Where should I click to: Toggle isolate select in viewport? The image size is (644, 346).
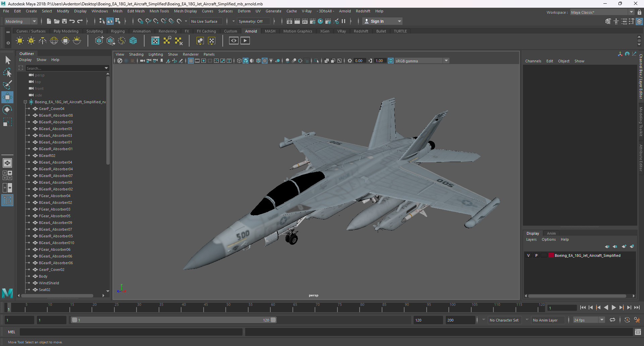click(x=317, y=61)
